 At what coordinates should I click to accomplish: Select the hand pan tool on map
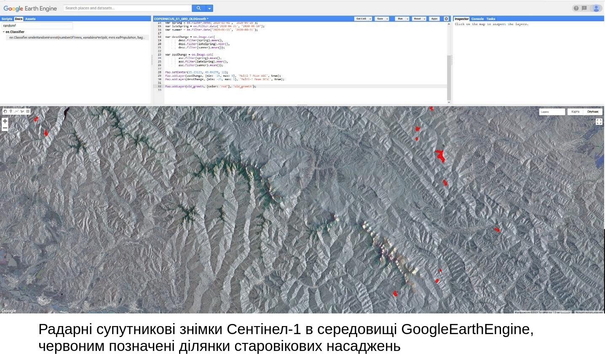pos(5,112)
